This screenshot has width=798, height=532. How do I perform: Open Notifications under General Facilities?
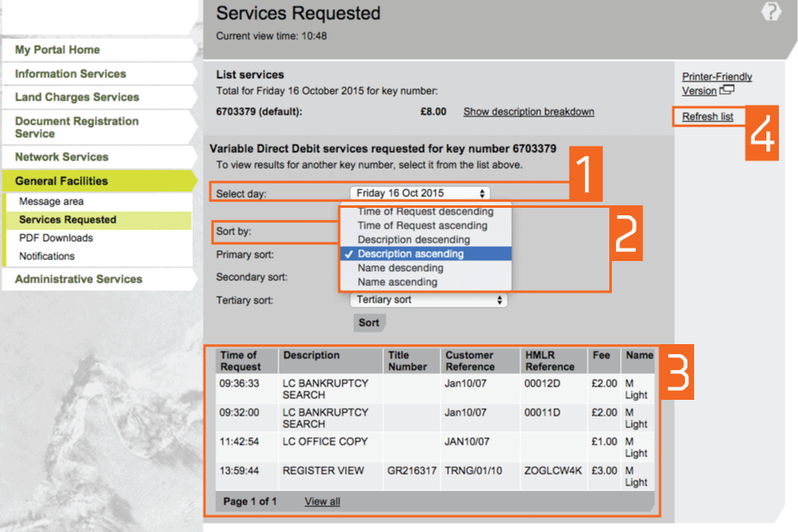coord(47,257)
